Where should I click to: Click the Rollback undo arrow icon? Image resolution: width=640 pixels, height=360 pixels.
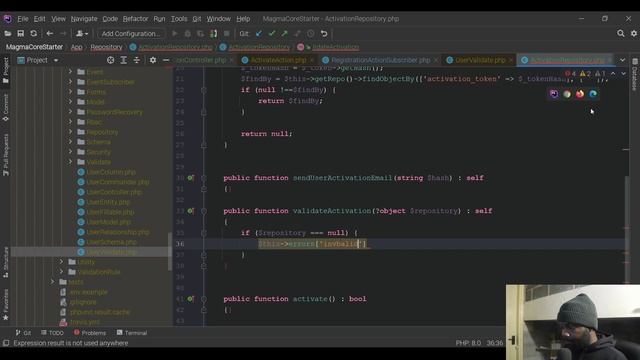[x=324, y=33]
